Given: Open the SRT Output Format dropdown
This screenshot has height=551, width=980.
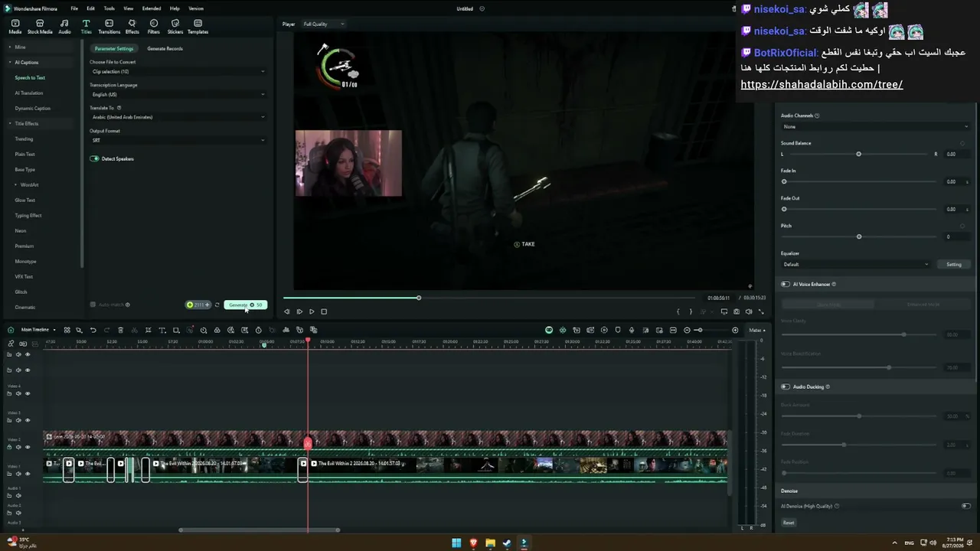Looking at the screenshot, I should click(178, 140).
